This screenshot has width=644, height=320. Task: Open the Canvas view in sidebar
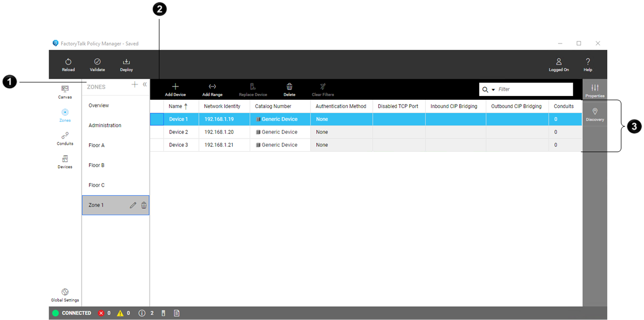click(65, 89)
